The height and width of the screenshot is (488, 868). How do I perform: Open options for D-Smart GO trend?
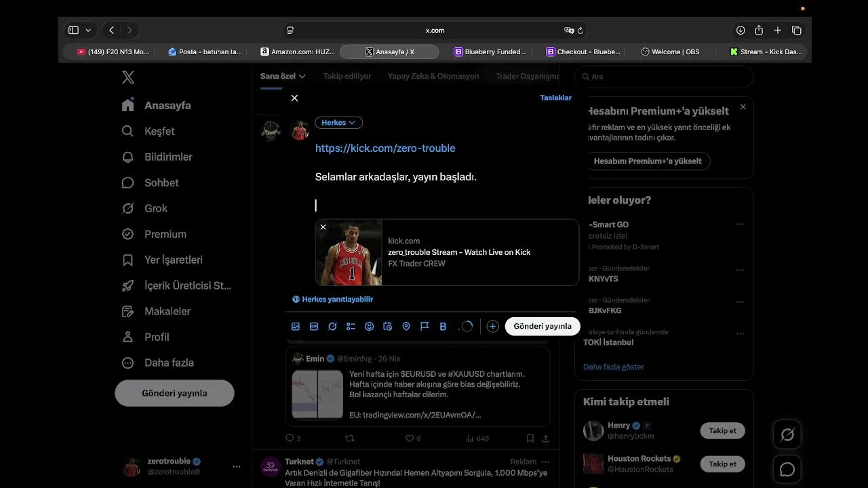[740, 224]
